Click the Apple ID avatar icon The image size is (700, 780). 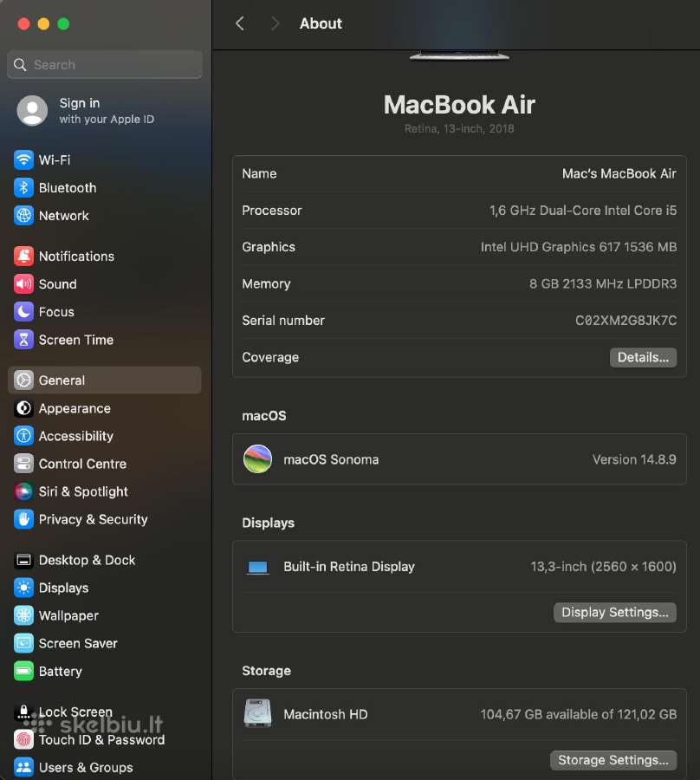[x=32, y=110]
